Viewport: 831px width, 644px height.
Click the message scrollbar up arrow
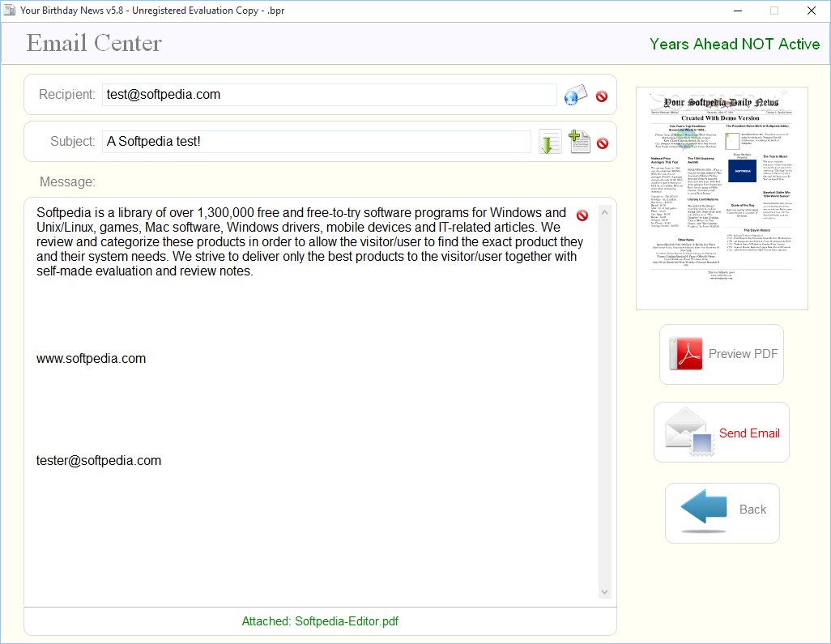pyautogui.click(x=605, y=212)
